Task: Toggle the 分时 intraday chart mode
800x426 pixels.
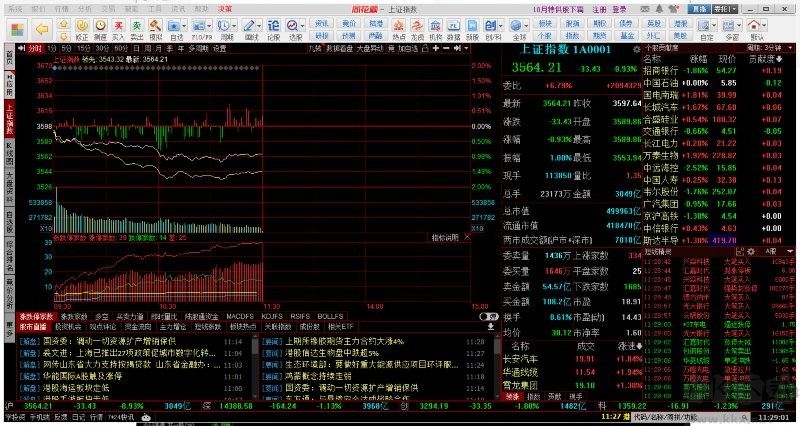Action: (x=33, y=47)
